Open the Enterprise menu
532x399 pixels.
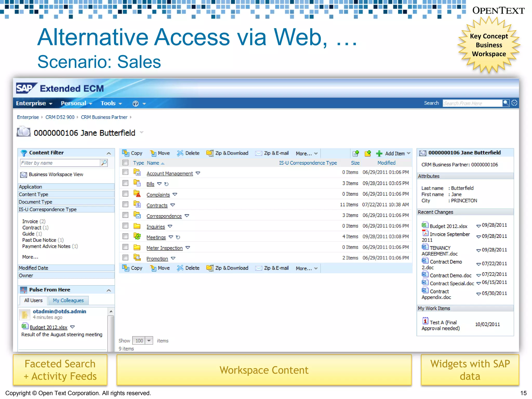(34, 103)
